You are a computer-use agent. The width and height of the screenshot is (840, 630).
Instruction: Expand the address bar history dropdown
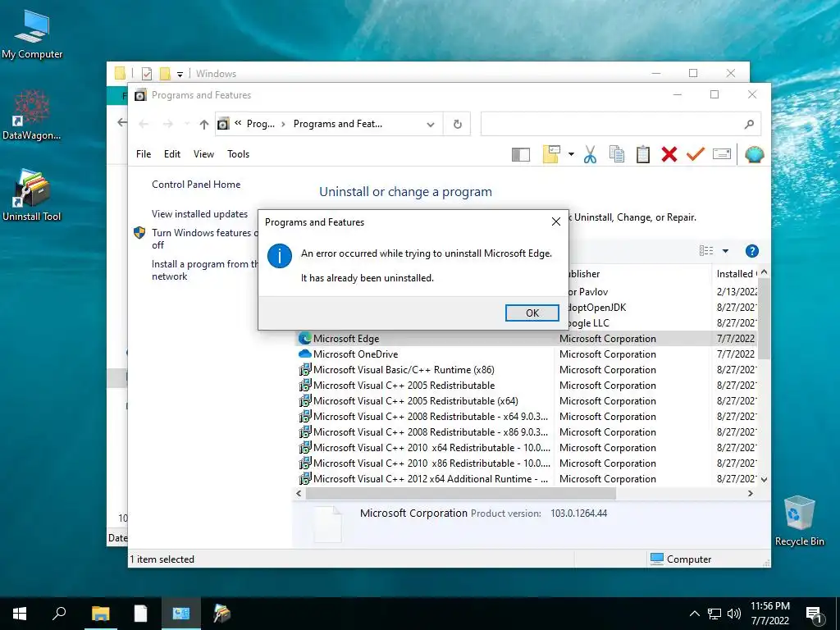[430, 125]
